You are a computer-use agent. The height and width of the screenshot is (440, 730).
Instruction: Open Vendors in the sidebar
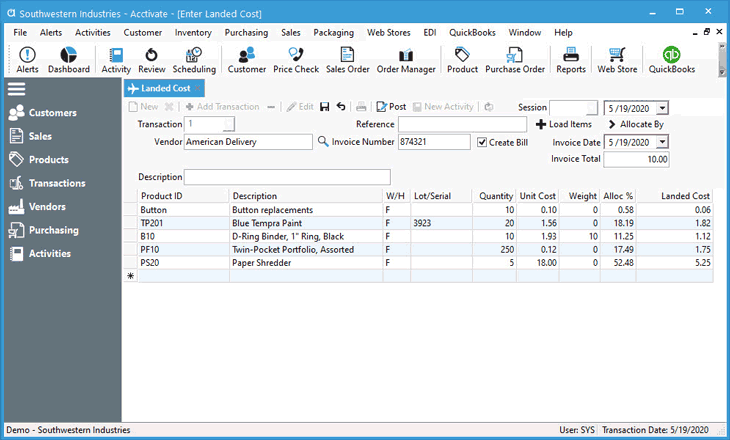[x=37, y=206]
